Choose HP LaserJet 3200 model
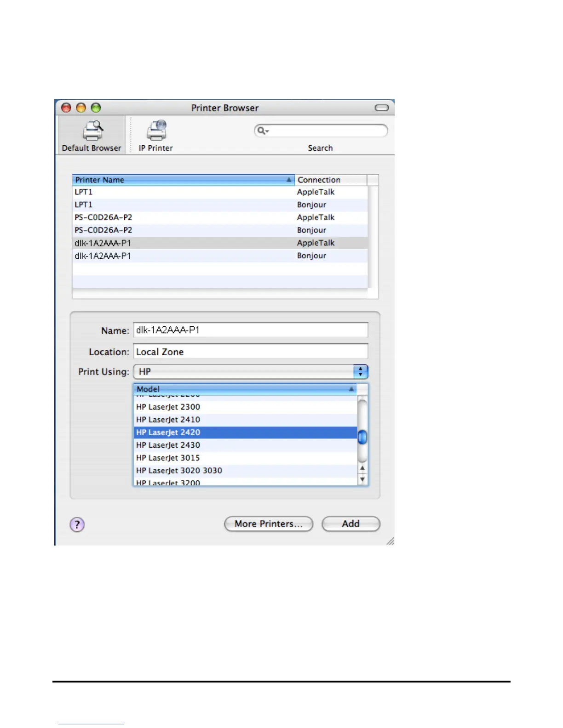Viewport: 563px width, 728px height. click(245, 482)
